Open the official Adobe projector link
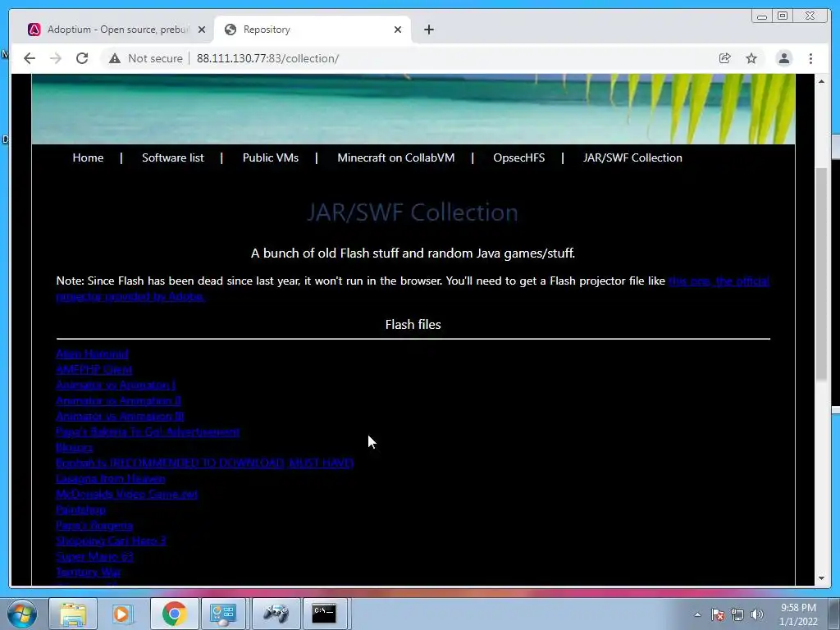Image resolution: width=840 pixels, height=630 pixels. click(719, 281)
